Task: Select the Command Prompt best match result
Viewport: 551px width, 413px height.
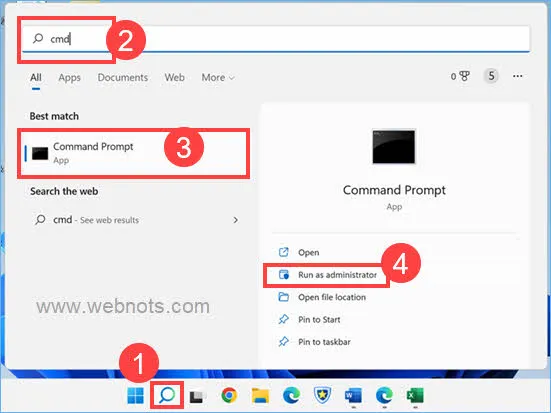Action: tap(134, 153)
